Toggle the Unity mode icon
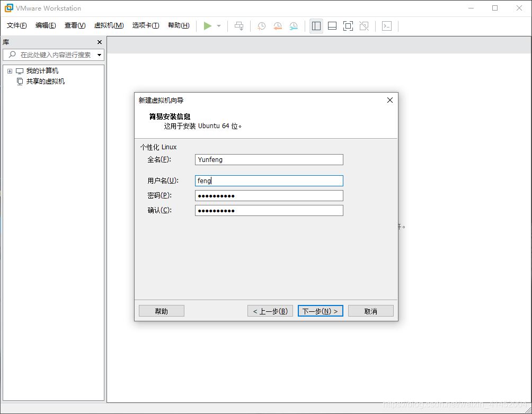The height and width of the screenshot is (414, 532). pyautogui.click(x=364, y=26)
